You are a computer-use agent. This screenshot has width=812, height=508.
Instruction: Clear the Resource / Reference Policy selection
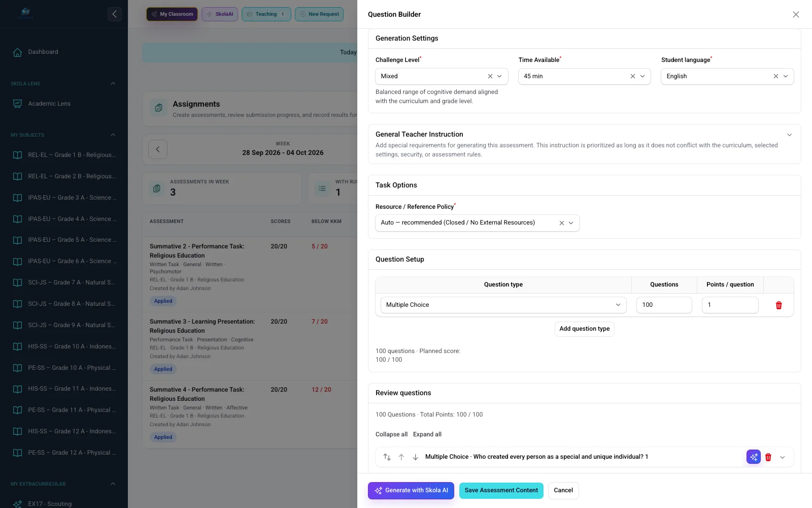tap(562, 223)
